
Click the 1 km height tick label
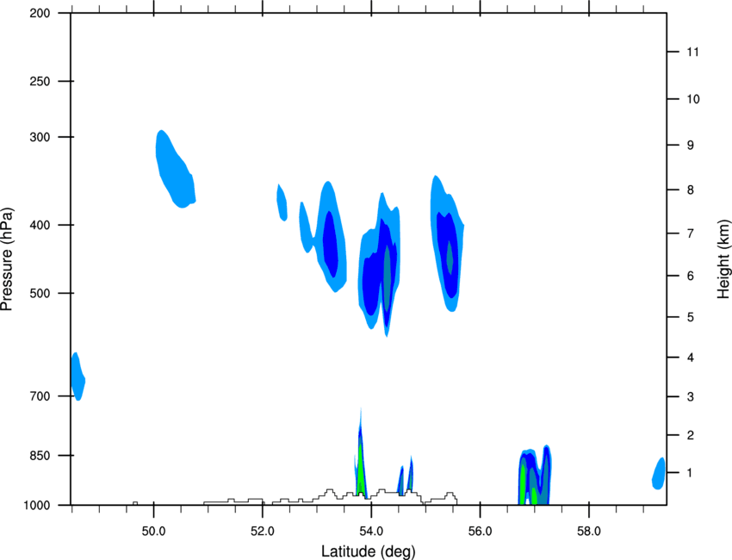(690, 473)
